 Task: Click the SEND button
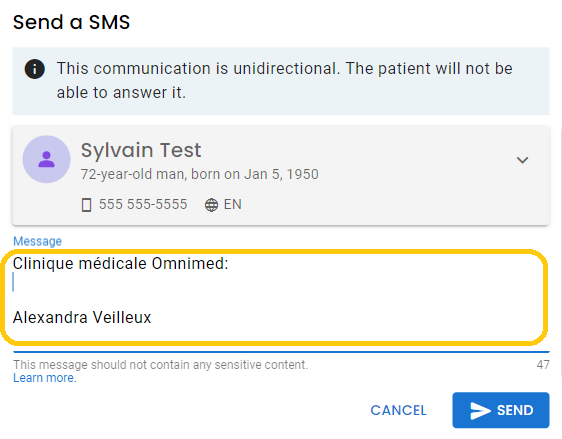pyautogui.click(x=501, y=410)
